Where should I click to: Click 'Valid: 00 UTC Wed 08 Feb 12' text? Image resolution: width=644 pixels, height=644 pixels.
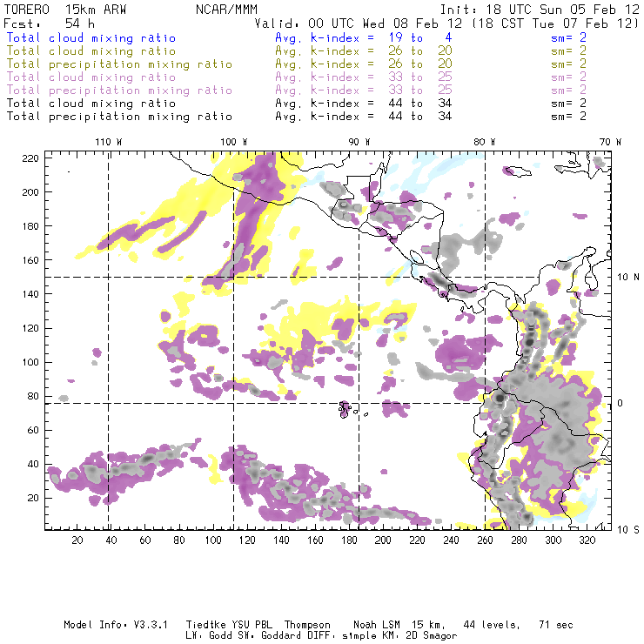point(359,23)
